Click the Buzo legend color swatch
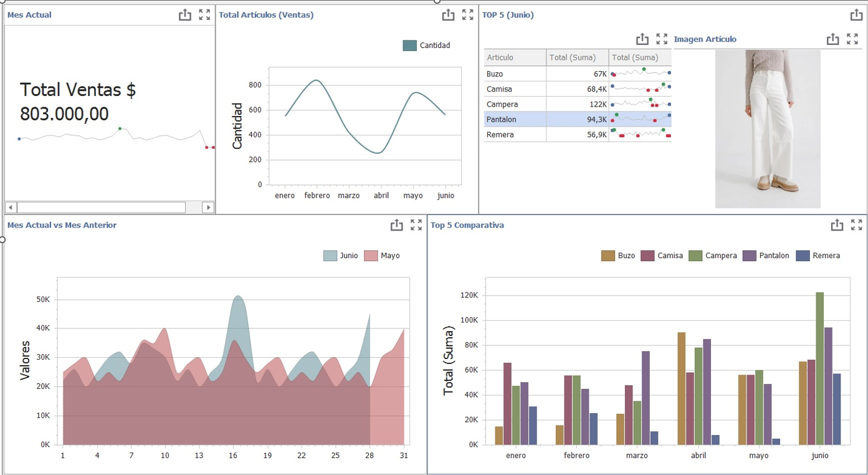Image resolution: width=868 pixels, height=475 pixels. (x=608, y=256)
